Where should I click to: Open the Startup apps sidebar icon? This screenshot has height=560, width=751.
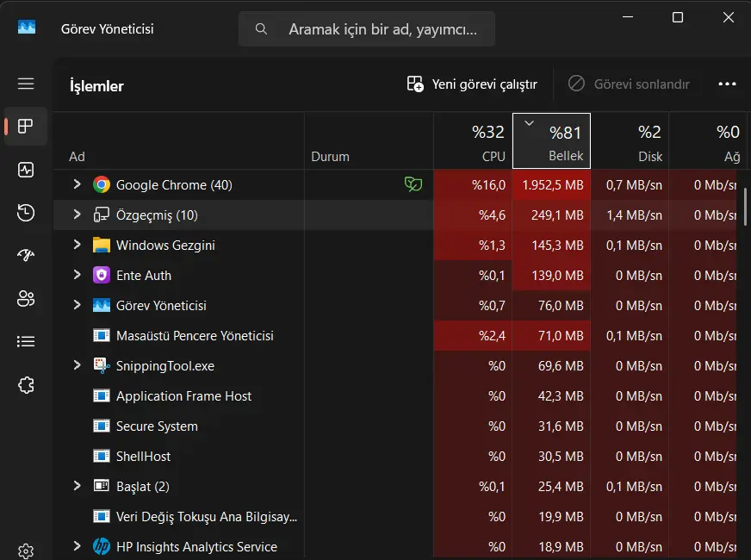click(26, 255)
